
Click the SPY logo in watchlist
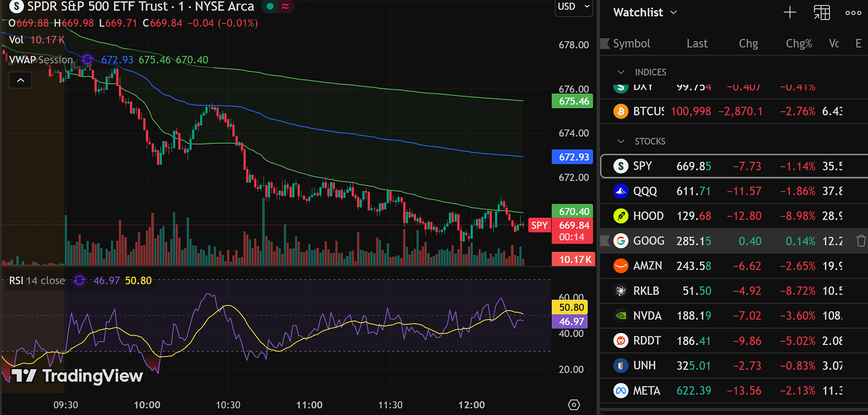pyautogui.click(x=621, y=166)
